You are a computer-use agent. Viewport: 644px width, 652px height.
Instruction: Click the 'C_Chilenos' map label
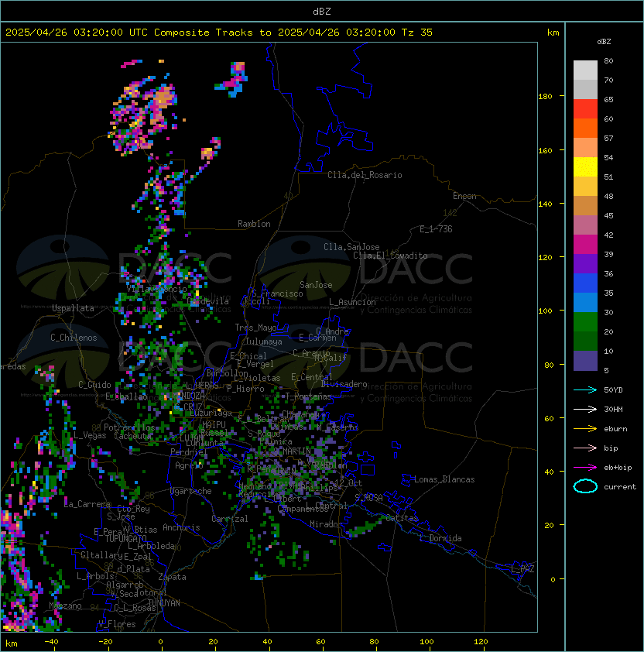74,338
